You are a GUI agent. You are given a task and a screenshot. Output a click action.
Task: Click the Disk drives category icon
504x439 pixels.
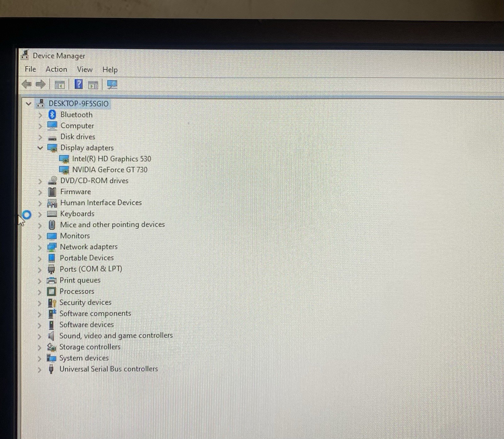point(52,138)
